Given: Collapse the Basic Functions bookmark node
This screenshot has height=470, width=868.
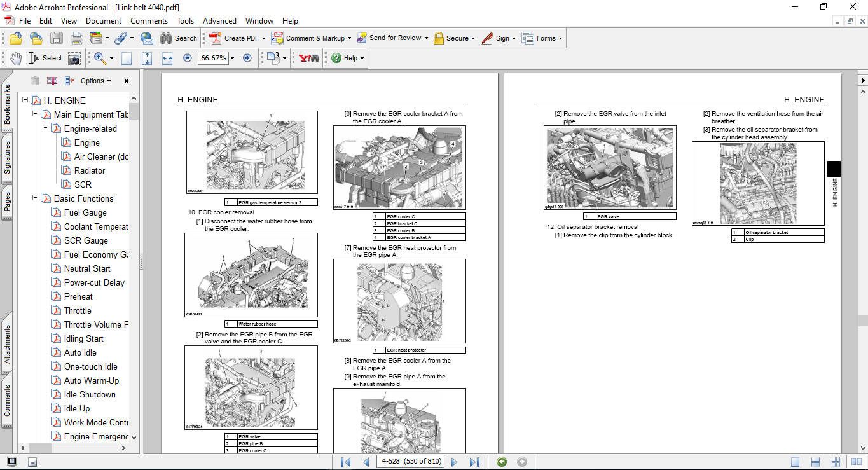Looking at the screenshot, I should coord(36,198).
